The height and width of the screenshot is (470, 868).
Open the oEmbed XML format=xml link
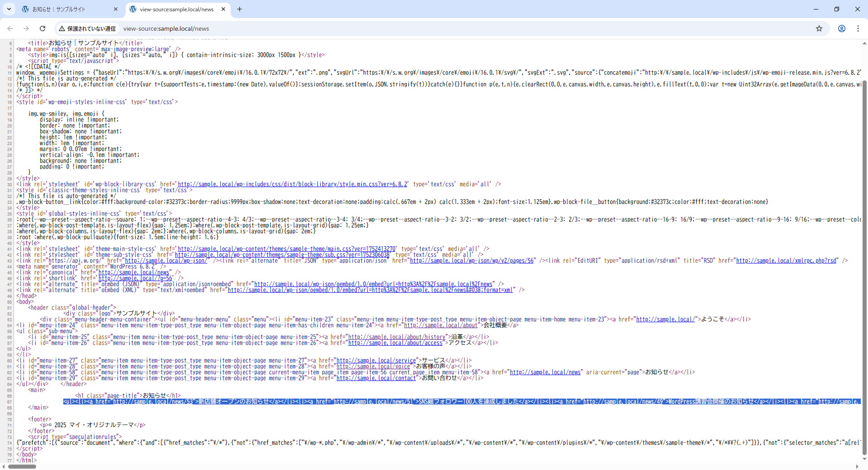pyautogui.click(x=370, y=290)
